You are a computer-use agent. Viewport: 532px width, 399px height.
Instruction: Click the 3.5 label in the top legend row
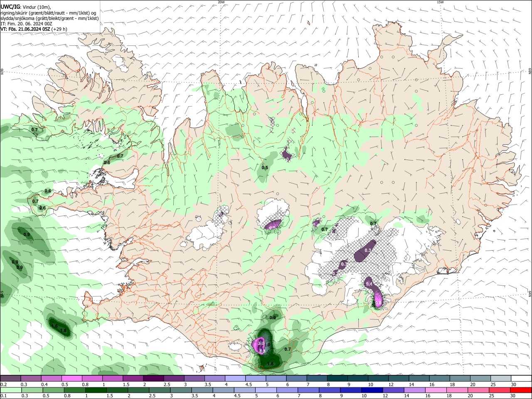pyautogui.click(x=208, y=384)
